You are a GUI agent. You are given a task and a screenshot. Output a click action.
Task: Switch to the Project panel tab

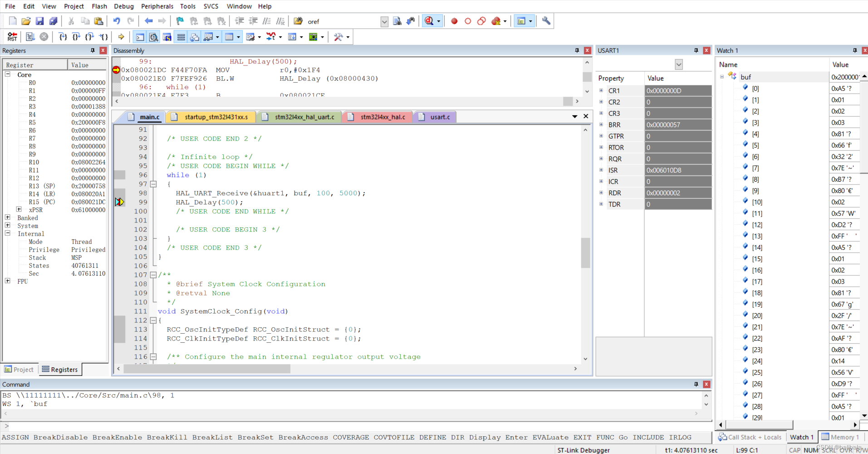19,370
